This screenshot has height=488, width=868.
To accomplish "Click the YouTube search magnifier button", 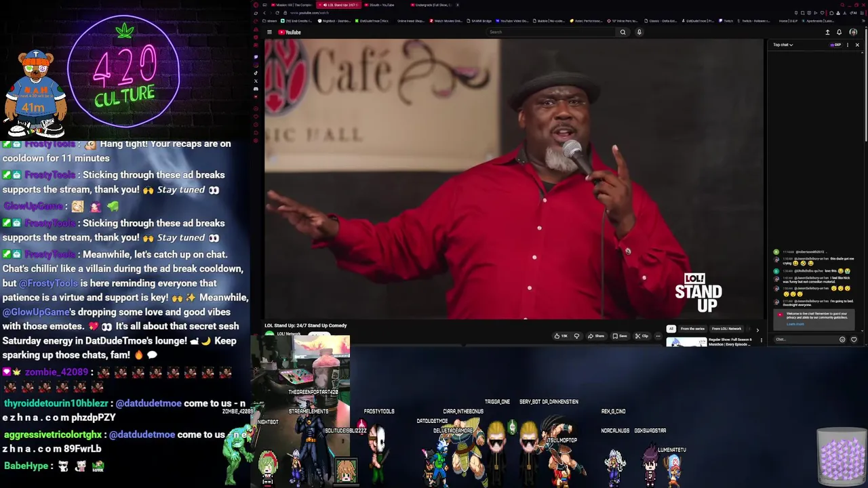I will (x=623, y=32).
